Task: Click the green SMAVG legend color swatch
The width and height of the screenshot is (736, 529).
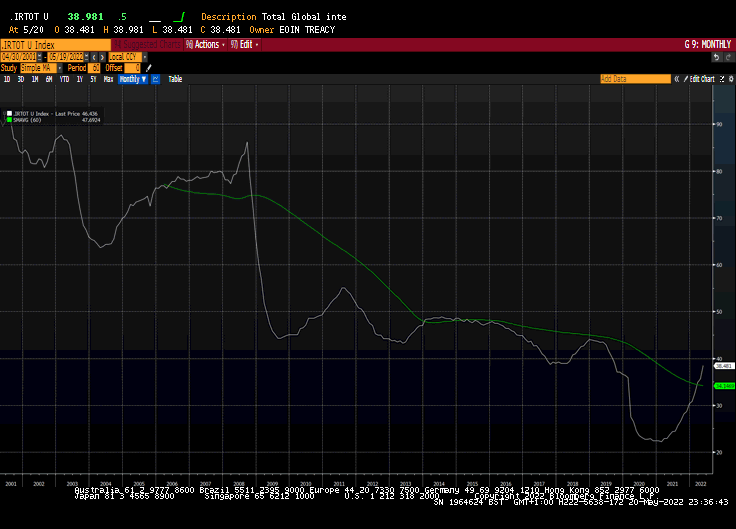Action: [11, 120]
